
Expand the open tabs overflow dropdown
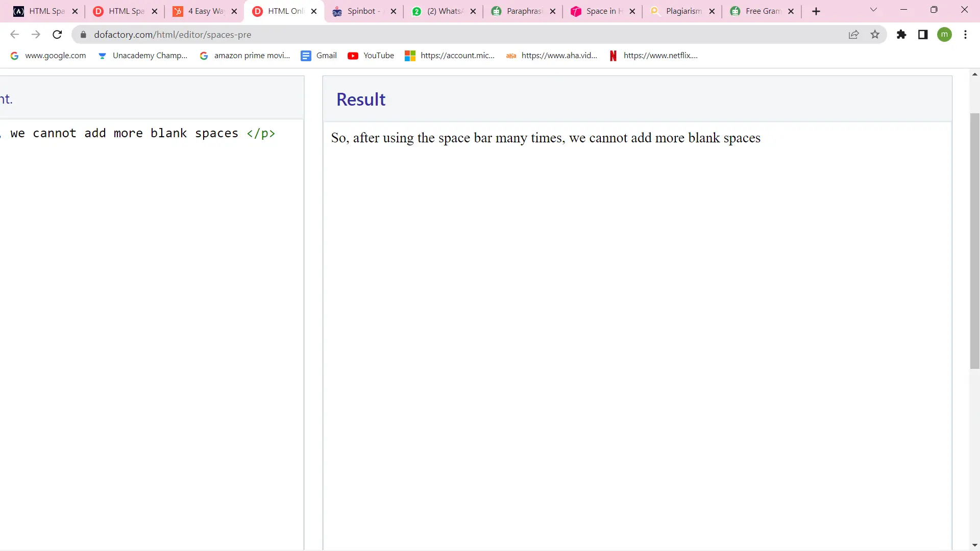[874, 11]
